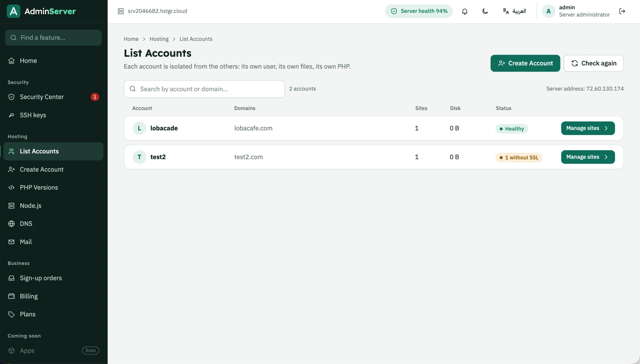
Task: Click the Billing wallet icon
Action: click(x=12, y=296)
